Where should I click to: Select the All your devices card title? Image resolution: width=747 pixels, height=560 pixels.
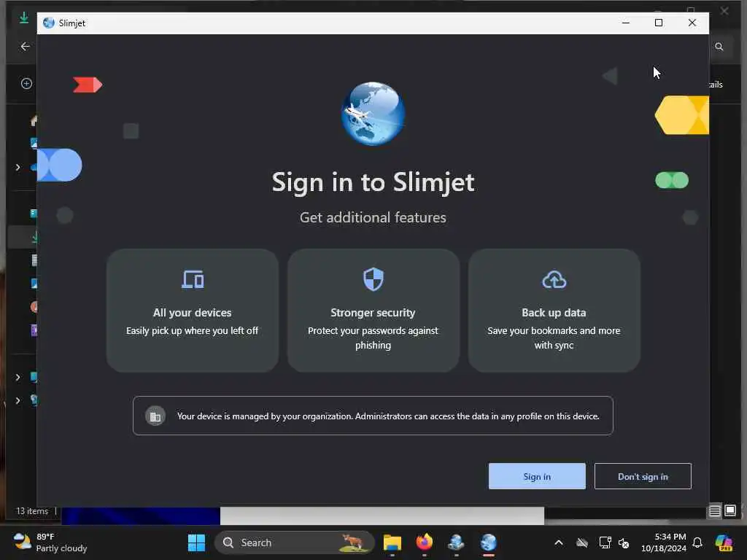pyautogui.click(x=193, y=313)
